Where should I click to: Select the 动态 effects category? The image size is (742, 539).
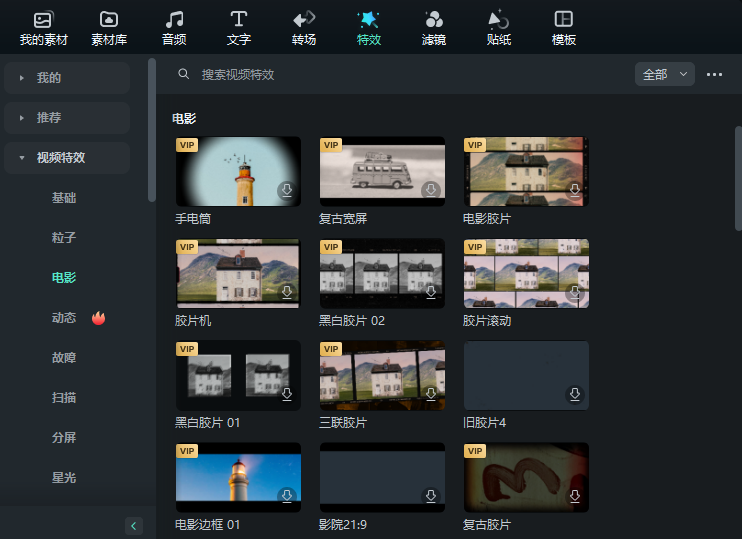64,318
